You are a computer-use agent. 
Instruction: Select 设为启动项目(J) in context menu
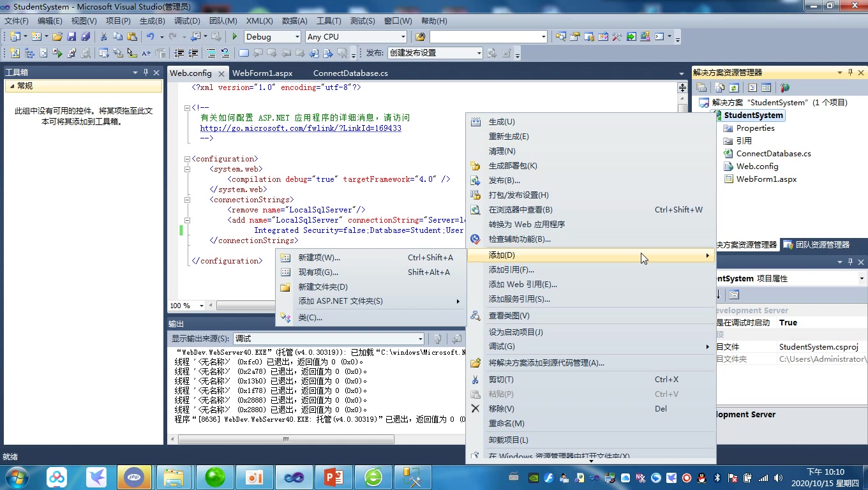pos(590,332)
